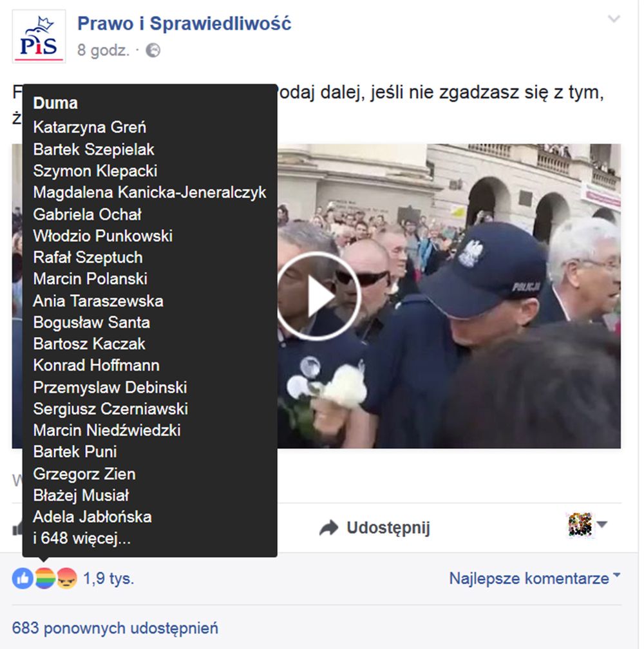Click the public globe privacy icon

[x=153, y=50]
